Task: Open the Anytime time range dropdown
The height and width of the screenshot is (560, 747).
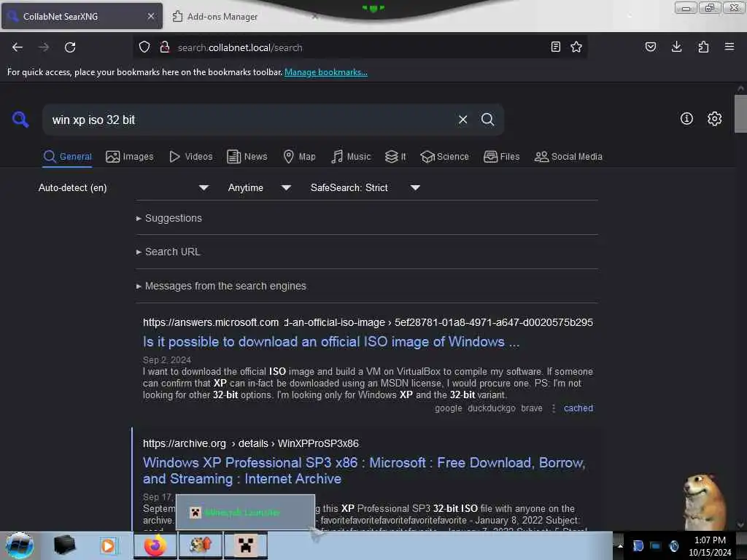Action: (260, 187)
